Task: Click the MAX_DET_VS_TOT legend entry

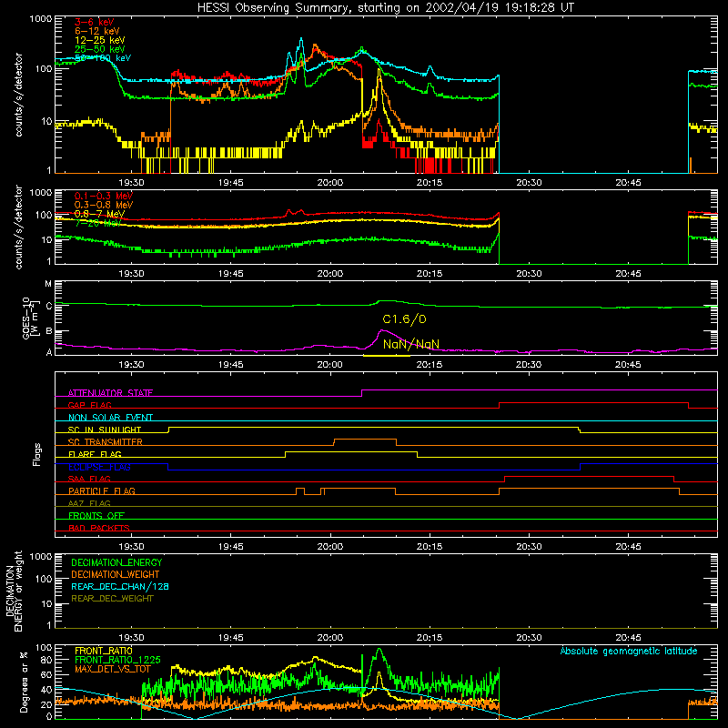Action: (113, 669)
